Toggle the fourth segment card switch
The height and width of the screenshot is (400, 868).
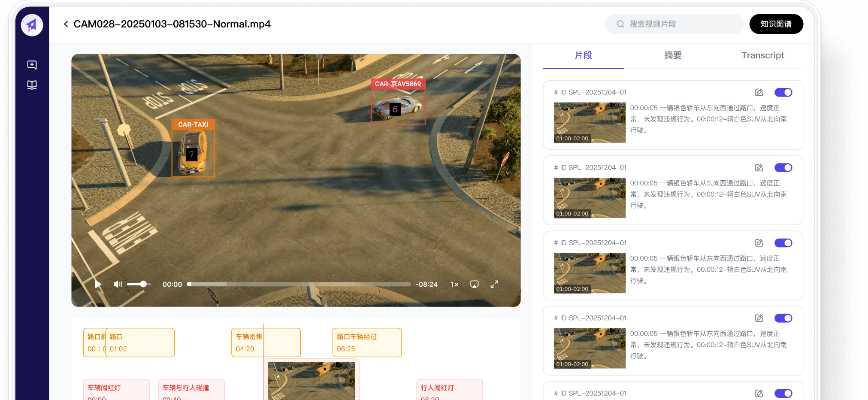coord(783,318)
